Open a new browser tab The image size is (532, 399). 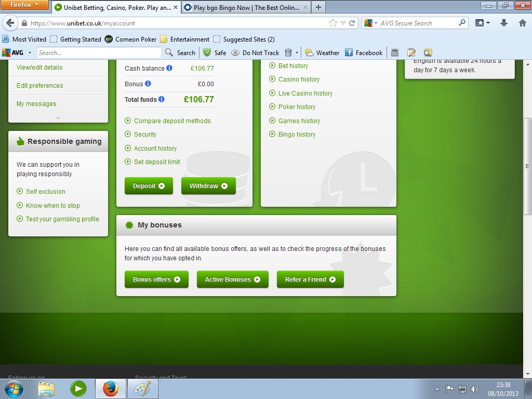coord(318,7)
